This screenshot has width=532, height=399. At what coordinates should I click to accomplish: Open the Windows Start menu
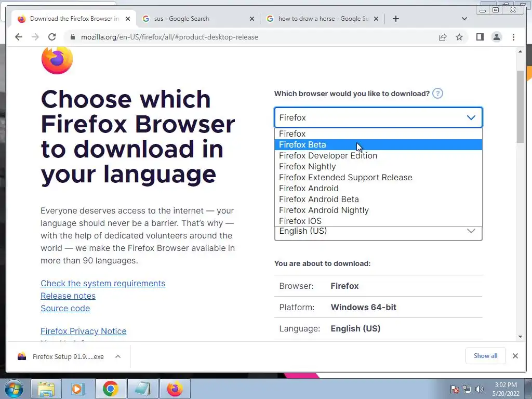[x=14, y=389]
